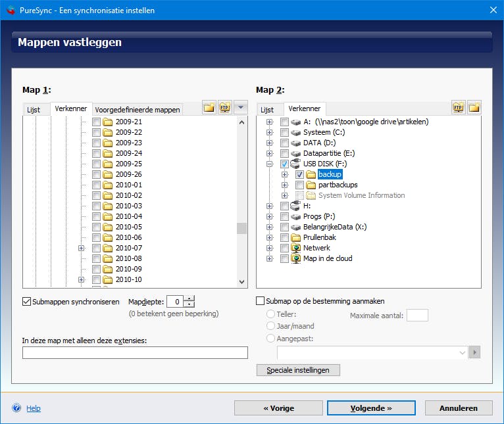Expand the DATA (D:) drive node
504x424 pixels.
pos(270,143)
